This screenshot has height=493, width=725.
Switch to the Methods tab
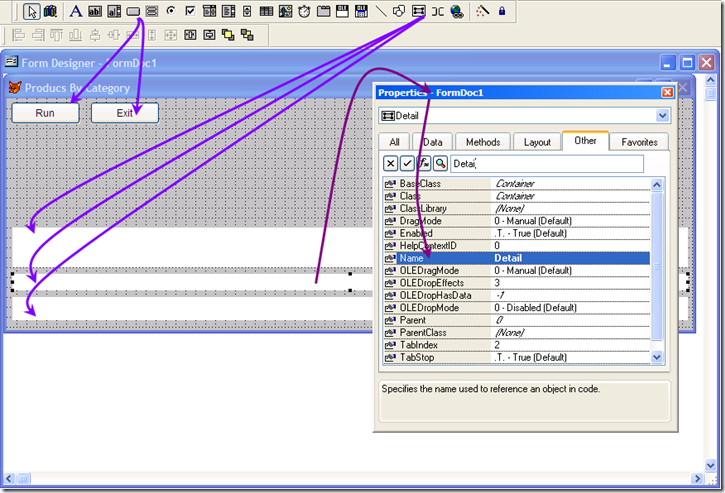483,142
